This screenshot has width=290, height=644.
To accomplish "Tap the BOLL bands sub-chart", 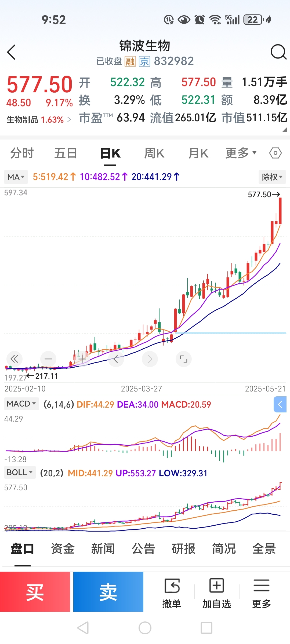I will point(145,507).
